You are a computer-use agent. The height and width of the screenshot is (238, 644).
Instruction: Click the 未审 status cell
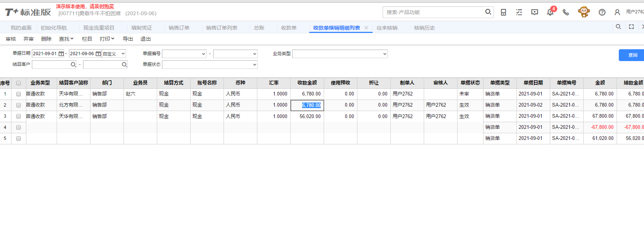[470, 94]
